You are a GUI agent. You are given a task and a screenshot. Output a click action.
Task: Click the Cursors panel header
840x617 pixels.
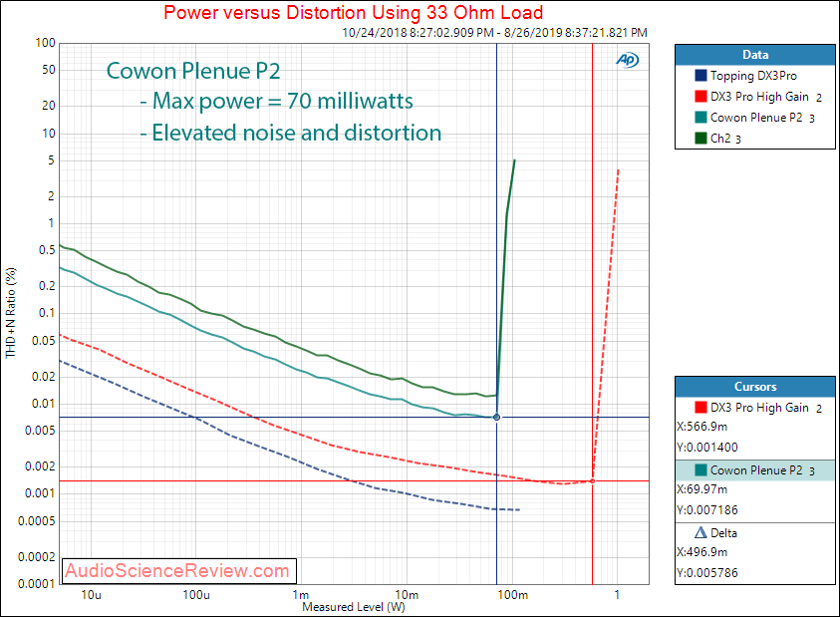coord(755,387)
